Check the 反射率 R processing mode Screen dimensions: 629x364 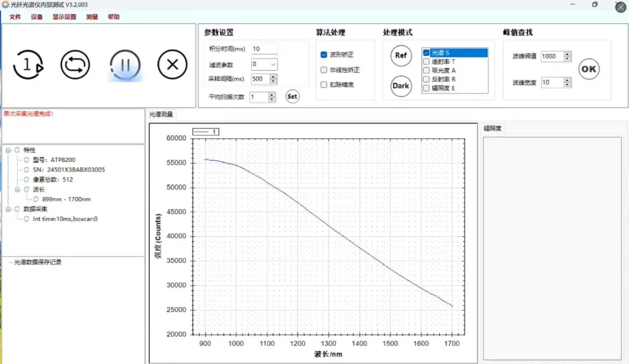tap(426, 79)
